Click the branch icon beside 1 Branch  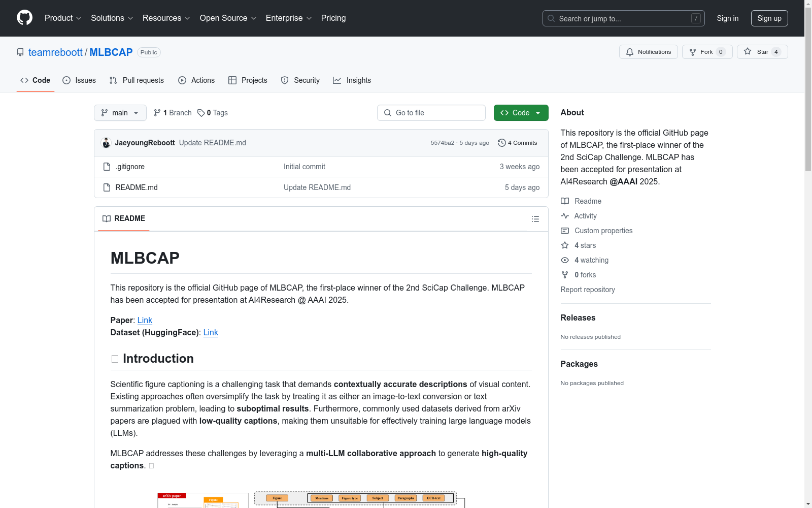157,112
